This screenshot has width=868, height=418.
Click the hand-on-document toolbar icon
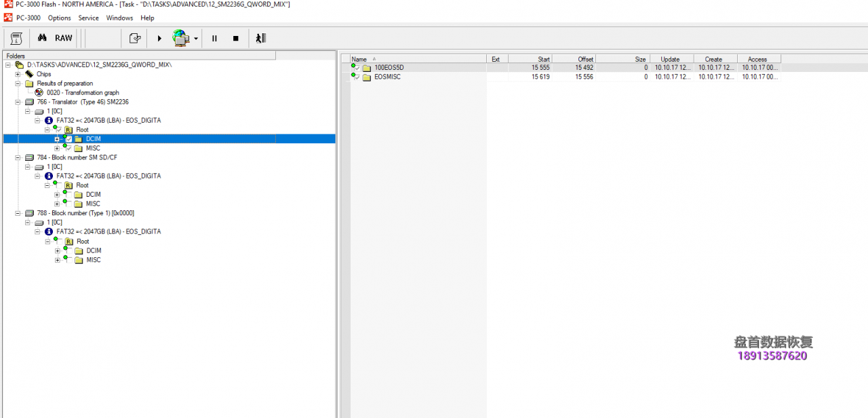pos(135,38)
